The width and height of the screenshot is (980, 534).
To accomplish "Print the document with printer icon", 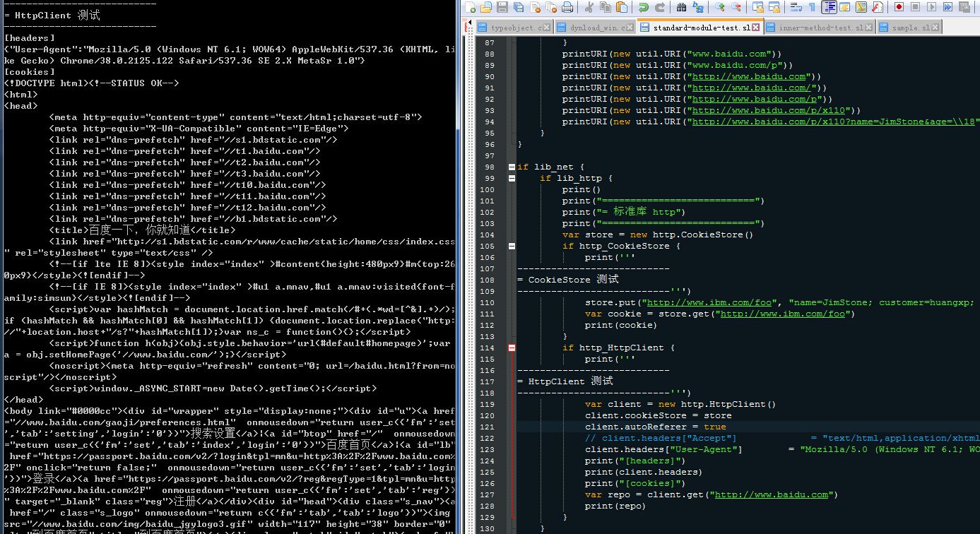I will (567, 7).
